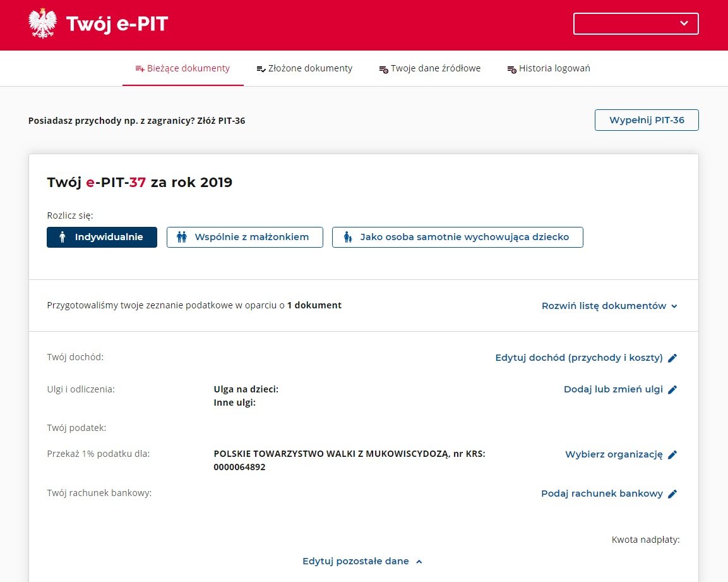Image resolution: width=728 pixels, height=582 pixels.
Task: Open Historia logowań tab
Action: [549, 68]
